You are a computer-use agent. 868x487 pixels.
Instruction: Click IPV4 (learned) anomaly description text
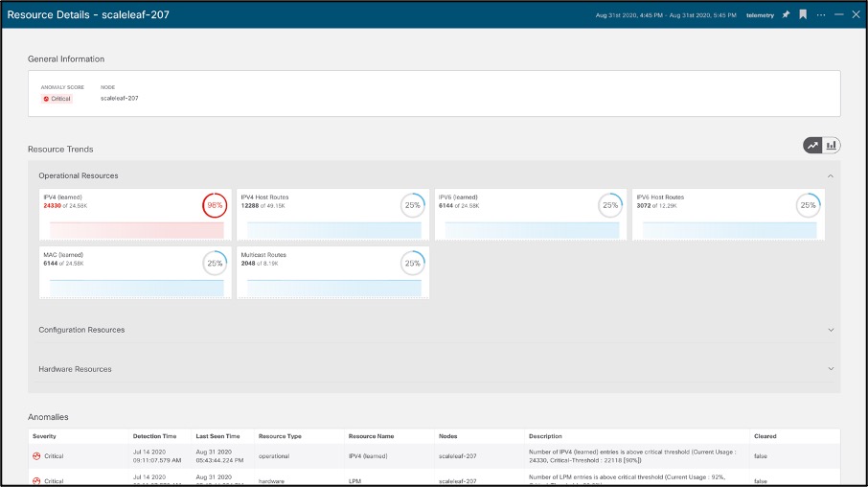[x=632, y=456]
